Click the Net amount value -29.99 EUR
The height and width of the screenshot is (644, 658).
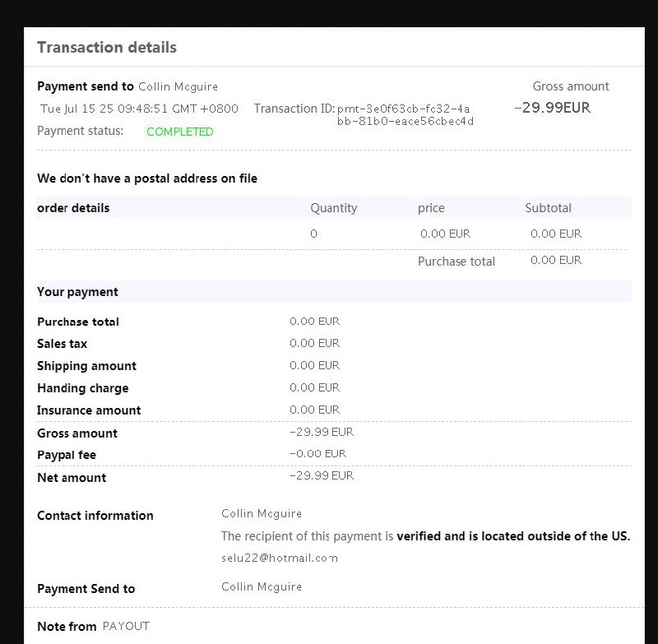pos(322,475)
